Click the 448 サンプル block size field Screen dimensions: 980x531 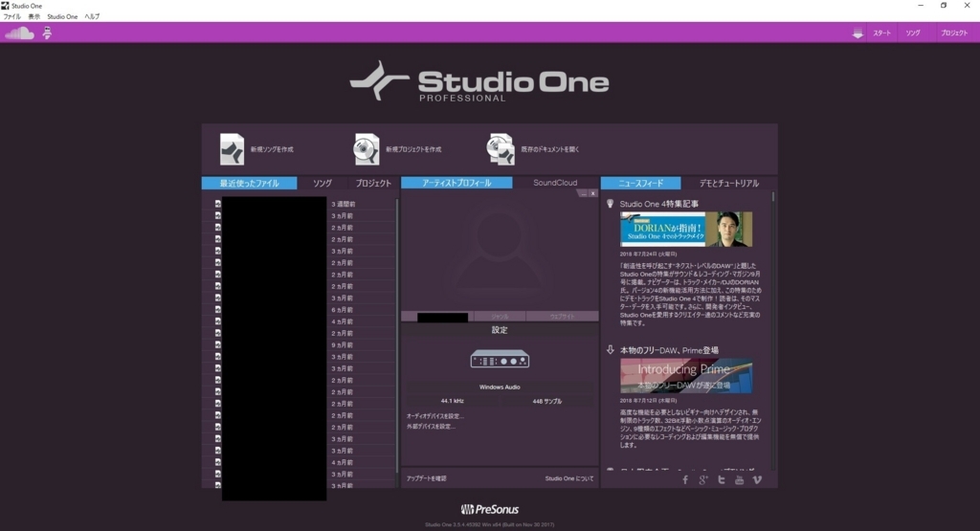coord(546,401)
